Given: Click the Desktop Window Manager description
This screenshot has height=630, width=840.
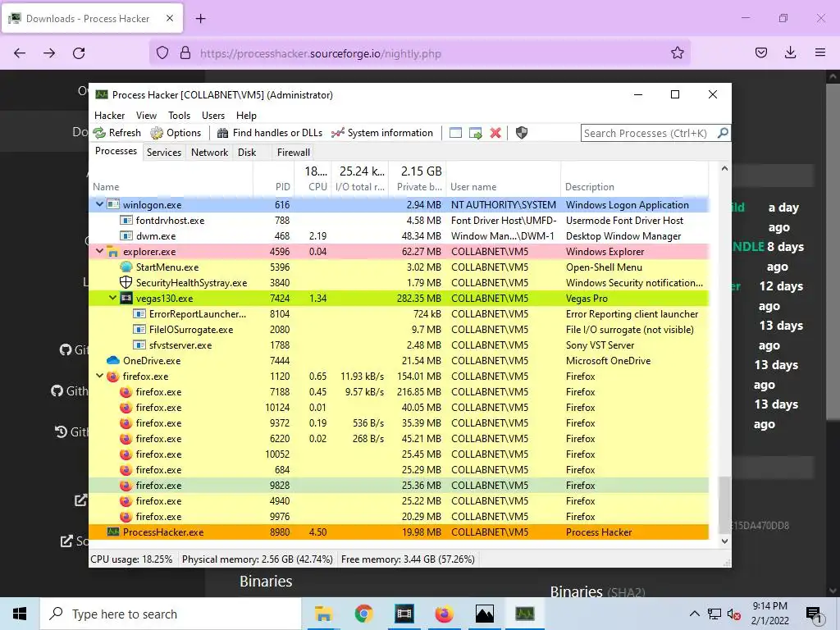Looking at the screenshot, I should pyautogui.click(x=623, y=235).
